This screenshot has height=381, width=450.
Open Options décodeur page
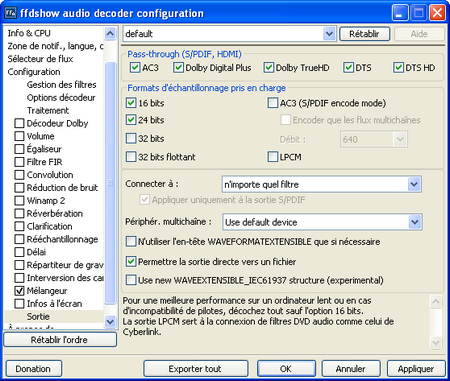coord(61,98)
